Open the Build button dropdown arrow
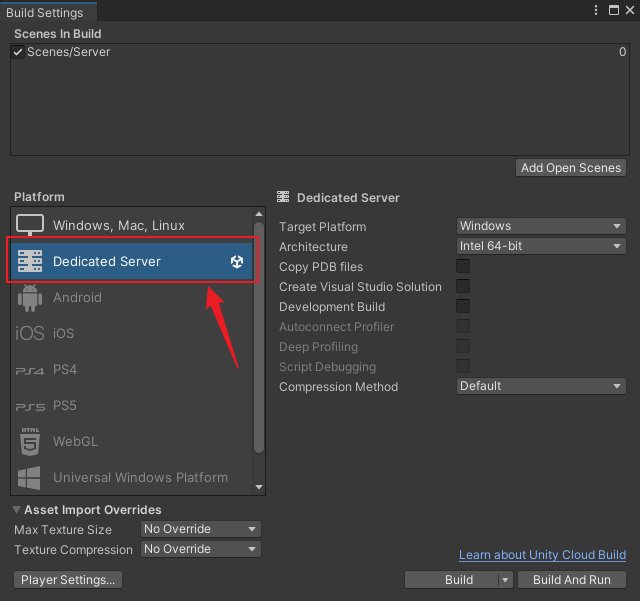Screen dimensions: 640x601 point(505,580)
